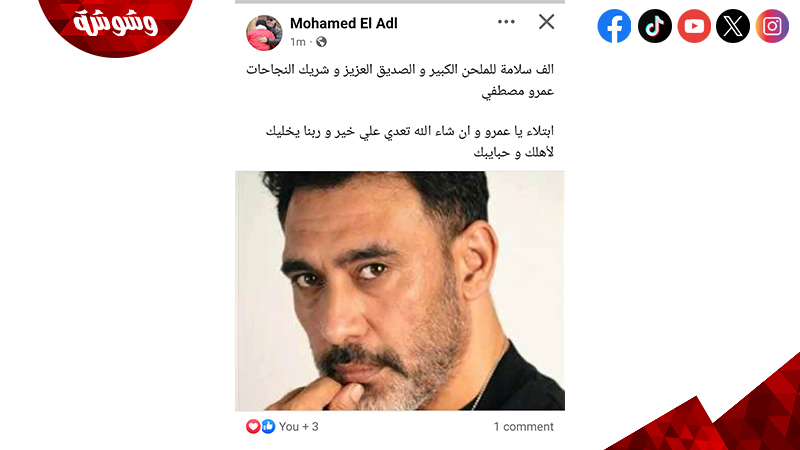Open the TikTok social icon
Image resolution: width=800 pixels, height=450 pixels.
click(x=655, y=26)
